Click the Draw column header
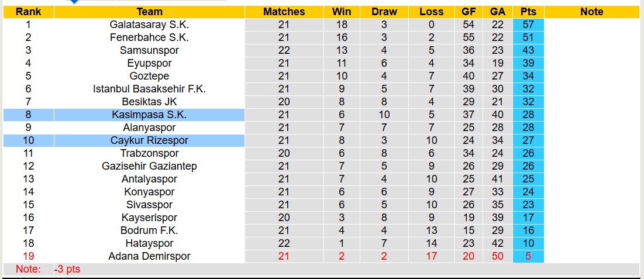 (384, 12)
